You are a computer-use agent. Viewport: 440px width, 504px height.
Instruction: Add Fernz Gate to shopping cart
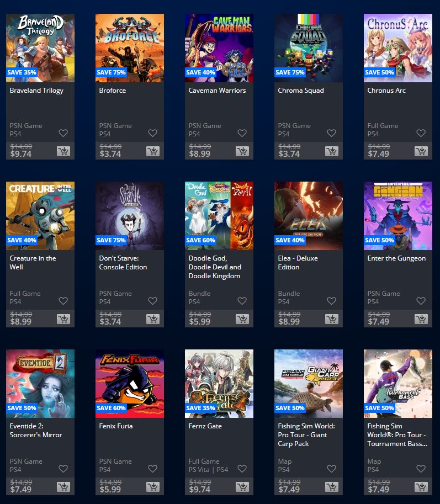tap(242, 487)
